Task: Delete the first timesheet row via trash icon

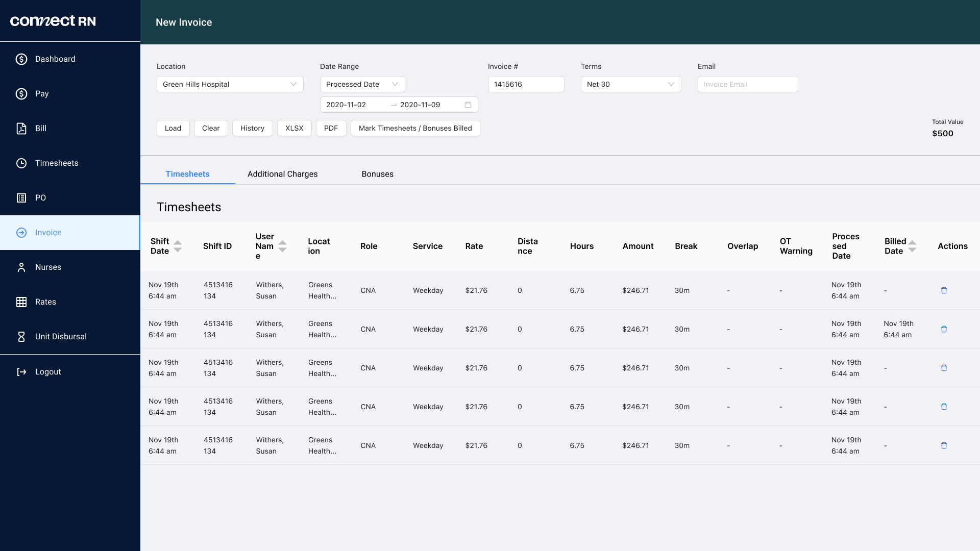Action: 944,290
